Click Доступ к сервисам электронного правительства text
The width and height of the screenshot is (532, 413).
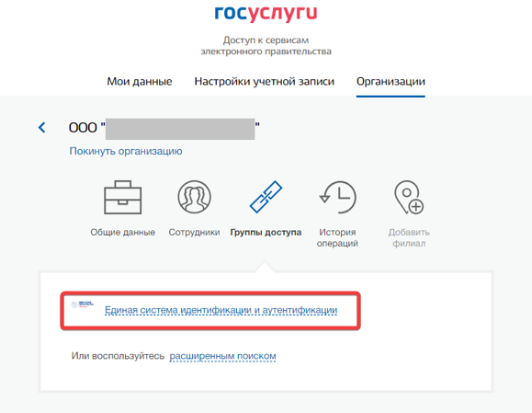[x=266, y=46]
